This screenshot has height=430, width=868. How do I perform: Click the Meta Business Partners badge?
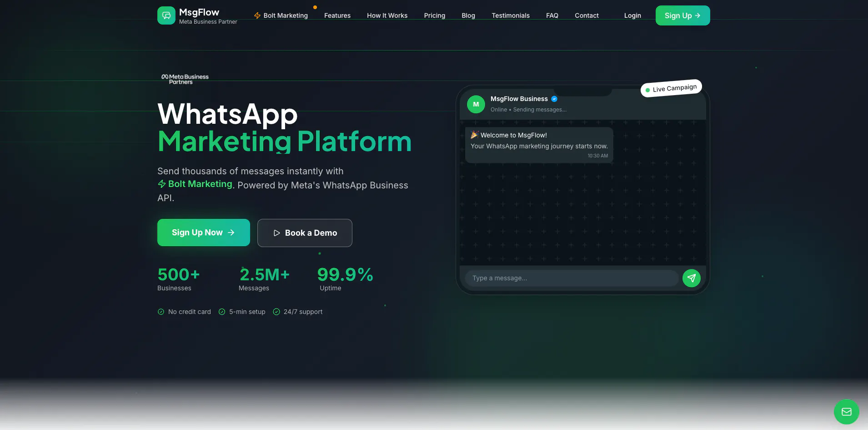pyautogui.click(x=185, y=79)
